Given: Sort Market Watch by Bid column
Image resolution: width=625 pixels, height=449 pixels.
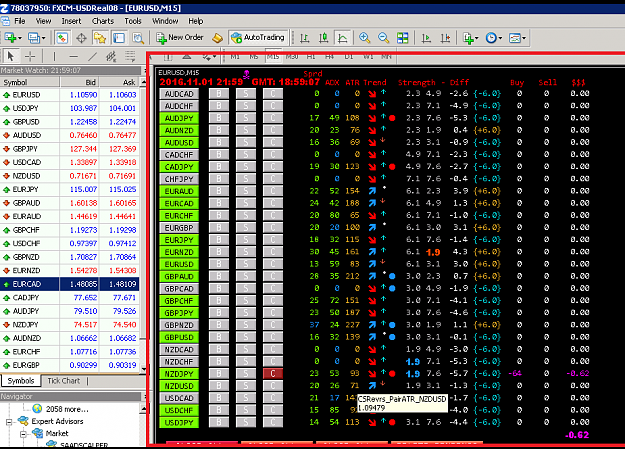Looking at the screenshot, I should point(80,82).
